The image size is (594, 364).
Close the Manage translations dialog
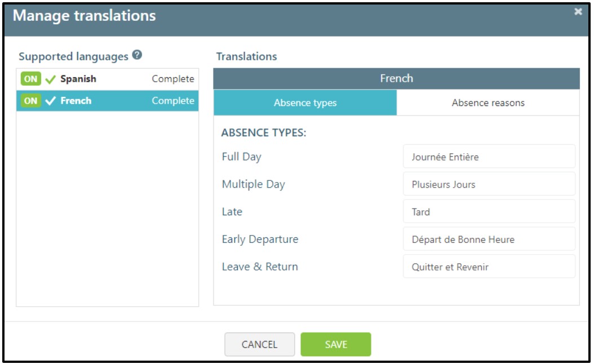578,12
